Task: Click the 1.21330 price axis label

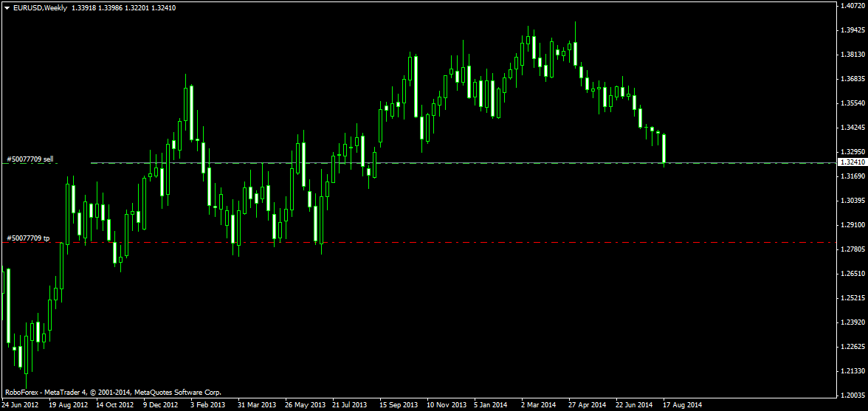Action: 852,370
